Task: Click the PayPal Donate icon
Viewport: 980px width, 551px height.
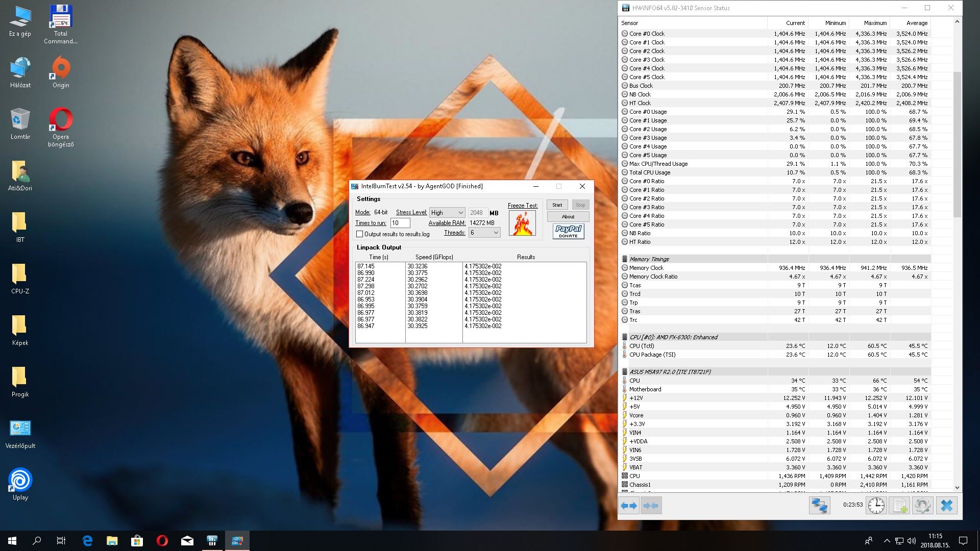Action: [568, 231]
